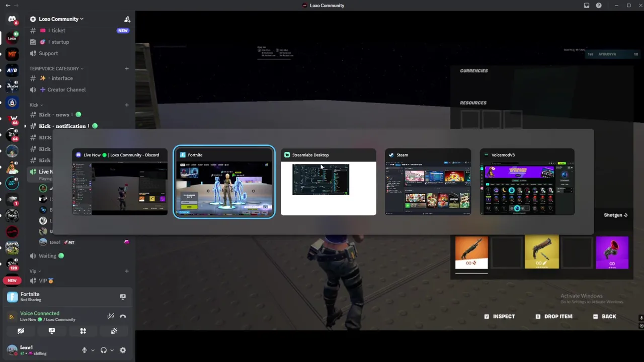Select the yellow shotgun inventory slot
The width and height of the screenshot is (644, 362).
[x=541, y=252]
